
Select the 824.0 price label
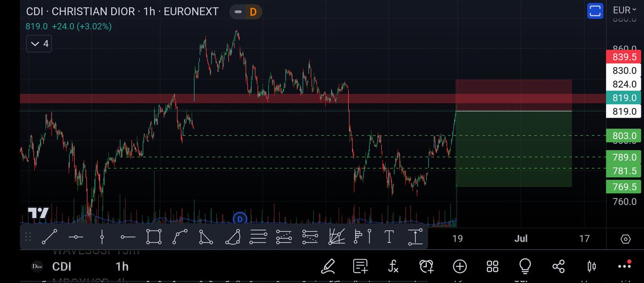tap(624, 84)
